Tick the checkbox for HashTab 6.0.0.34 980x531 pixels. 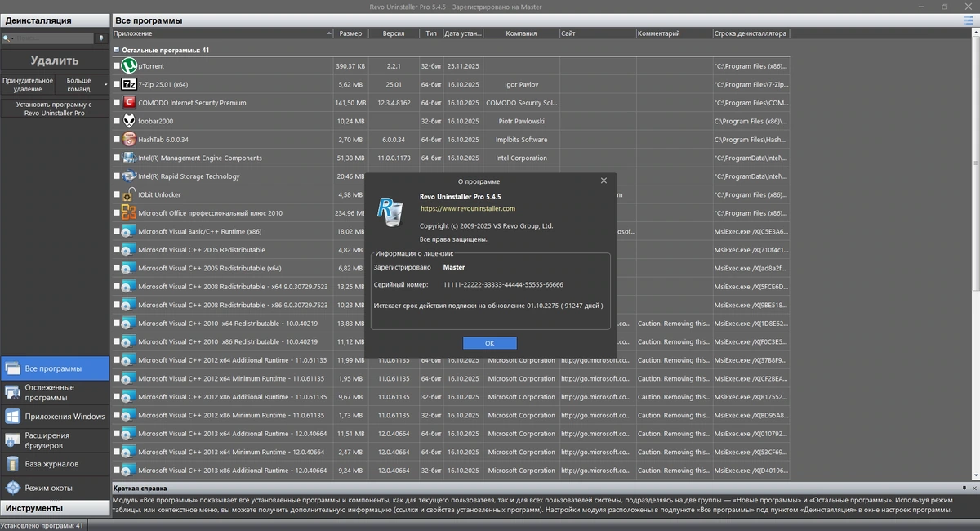(117, 140)
